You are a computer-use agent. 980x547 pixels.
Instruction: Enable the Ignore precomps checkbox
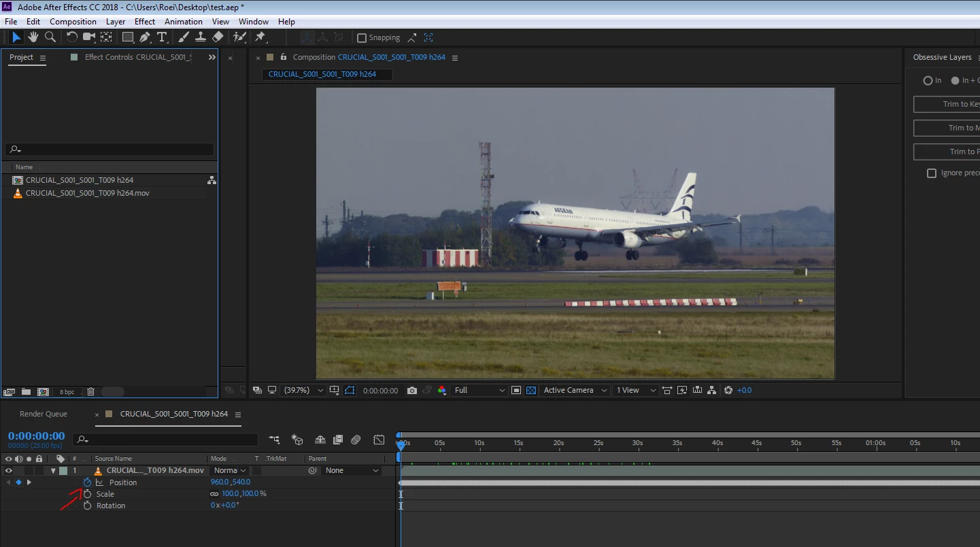932,173
